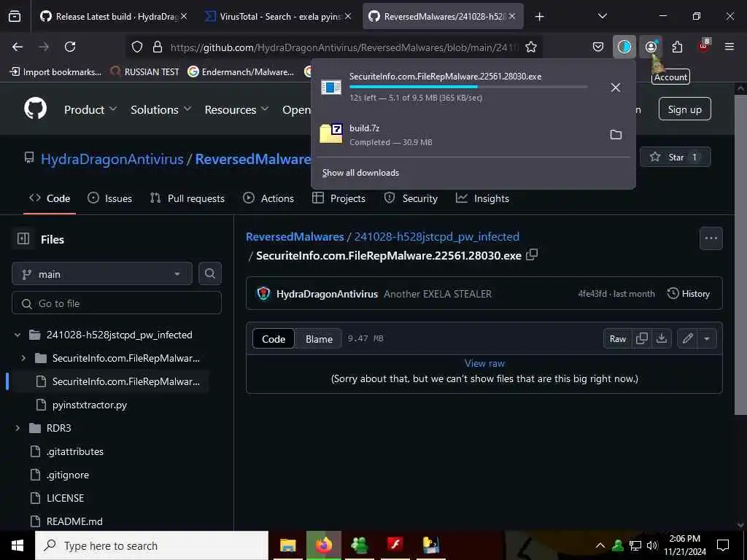Screen dimensions: 747x560
Task: Go back to the previous page
Action: [18, 47]
